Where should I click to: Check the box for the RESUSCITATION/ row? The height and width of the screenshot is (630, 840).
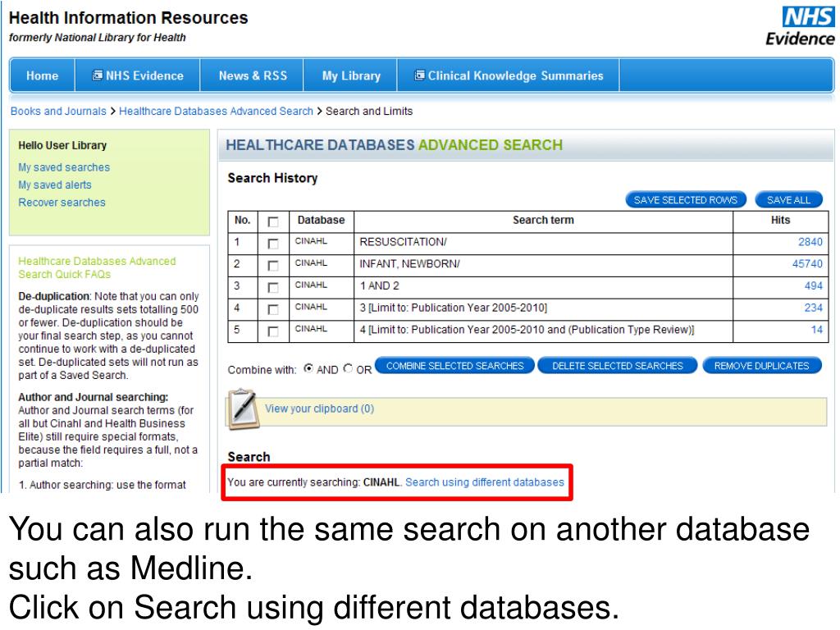273,244
